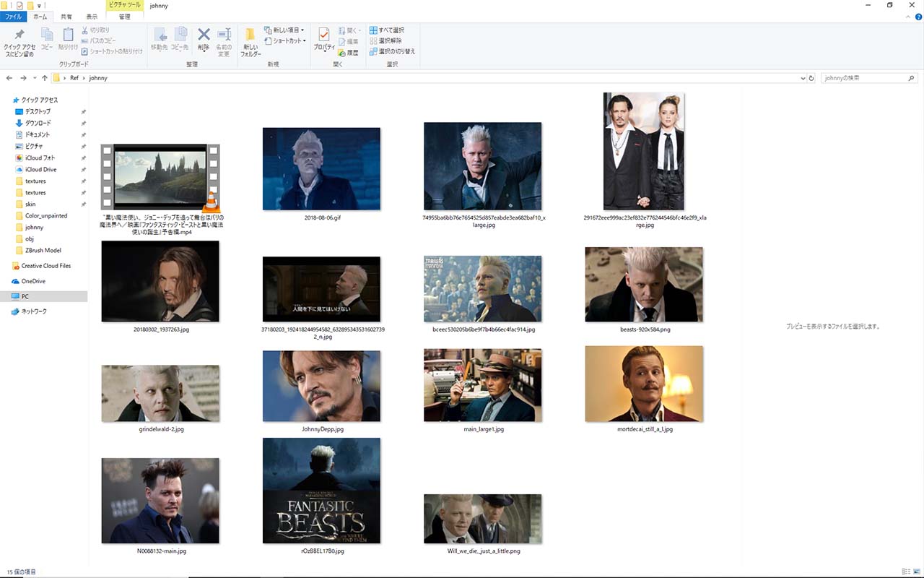Expand the breadcrumb chevron before Ref

[65, 78]
